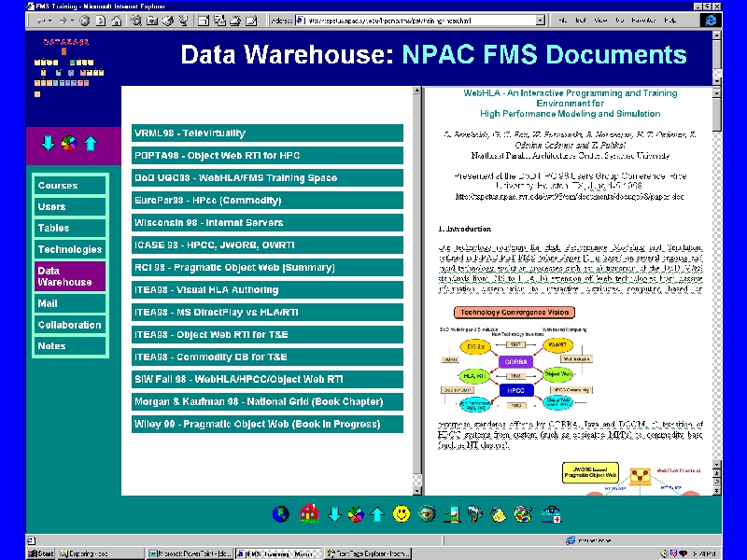Open RCI 98 - Pragmatic Object Web summary
The height and width of the screenshot is (560, 747).
pyautogui.click(x=267, y=268)
